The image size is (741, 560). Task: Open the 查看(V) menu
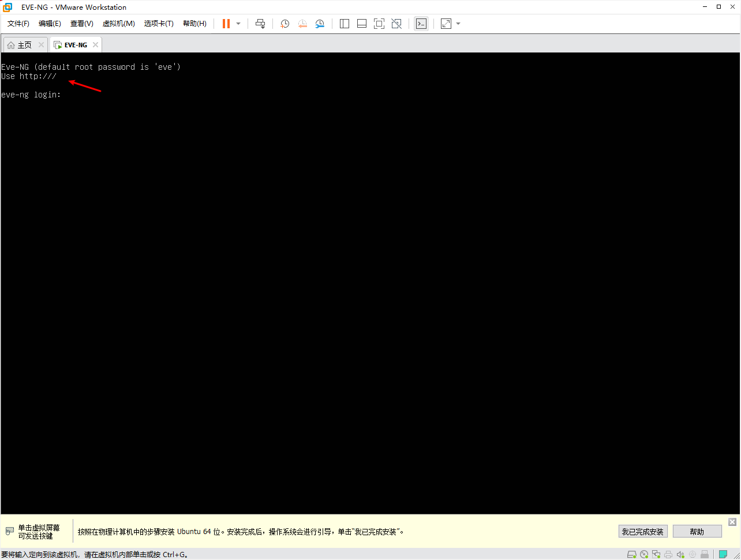pos(81,24)
